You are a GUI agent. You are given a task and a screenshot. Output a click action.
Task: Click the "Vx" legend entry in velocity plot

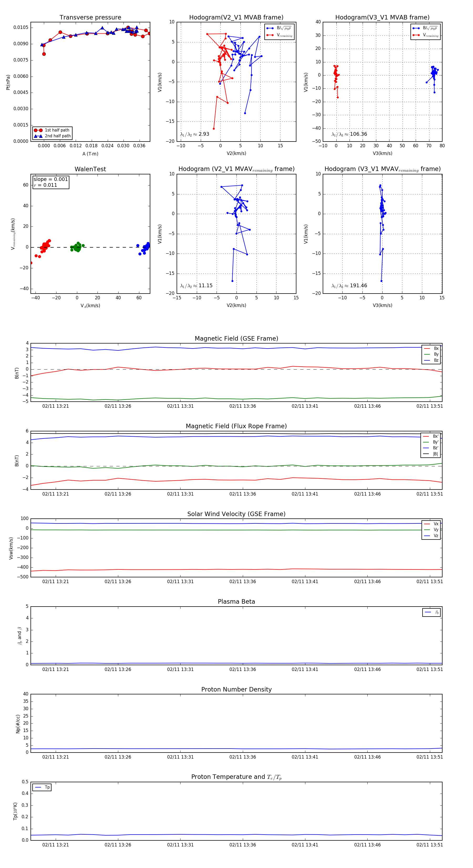(x=431, y=524)
